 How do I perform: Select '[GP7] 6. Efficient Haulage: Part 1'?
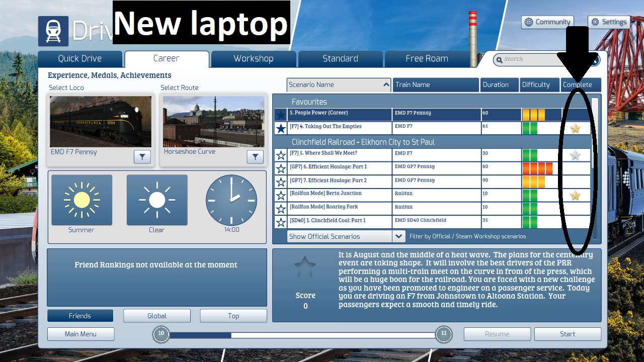[433, 168]
